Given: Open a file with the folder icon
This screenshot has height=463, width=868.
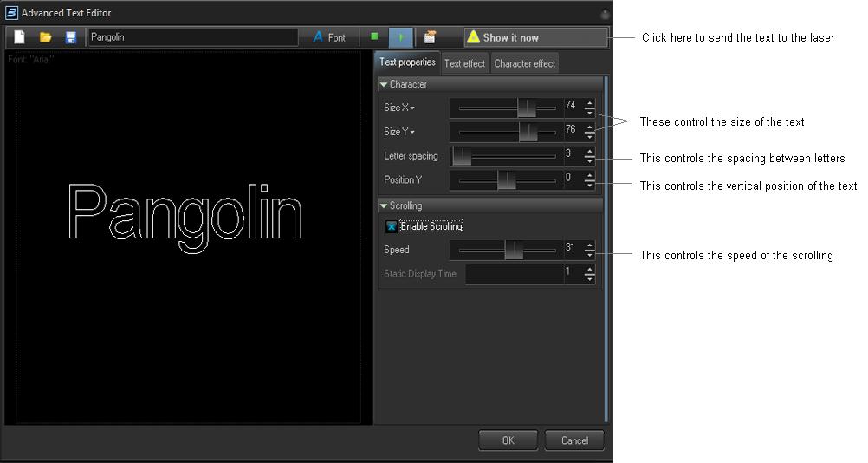Looking at the screenshot, I should pyautogui.click(x=45, y=37).
